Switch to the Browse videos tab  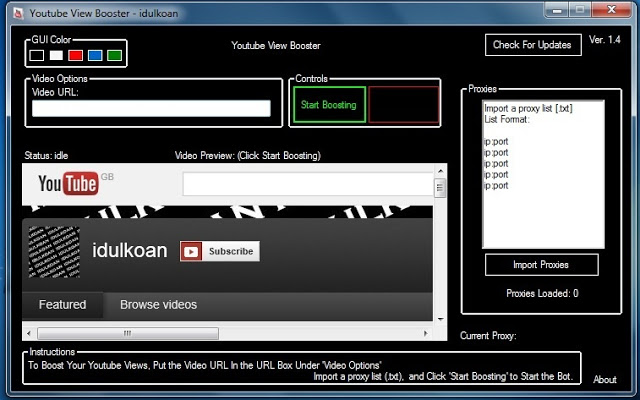pyautogui.click(x=158, y=305)
